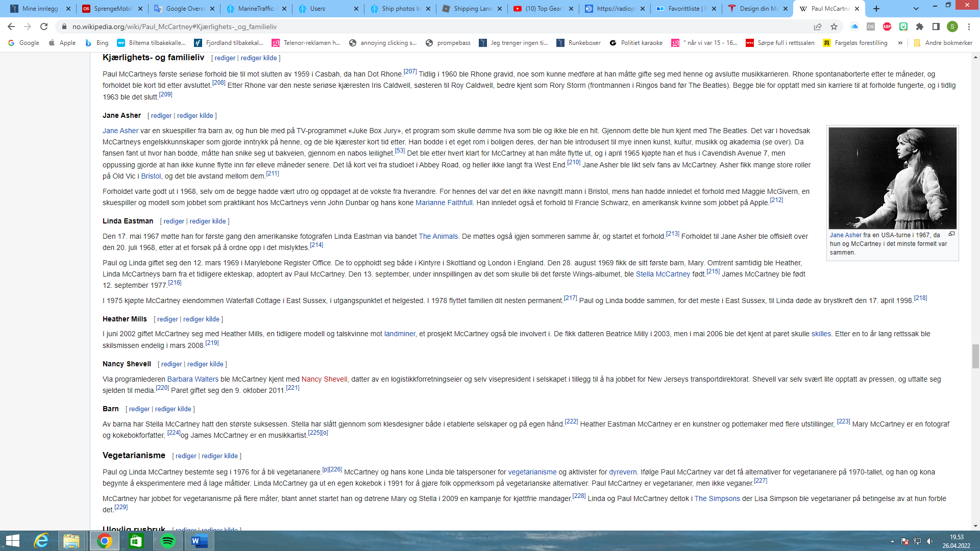Open the dyrevern link

tap(623, 472)
